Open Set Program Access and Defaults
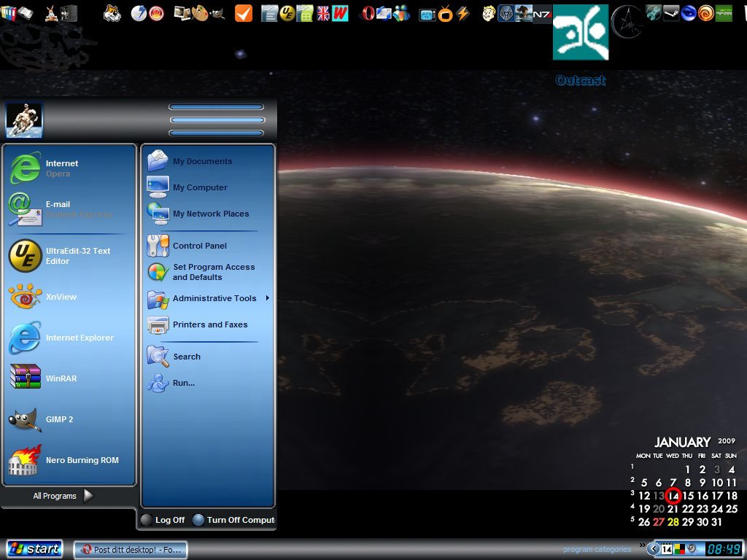This screenshot has height=560, width=747. 208,272
